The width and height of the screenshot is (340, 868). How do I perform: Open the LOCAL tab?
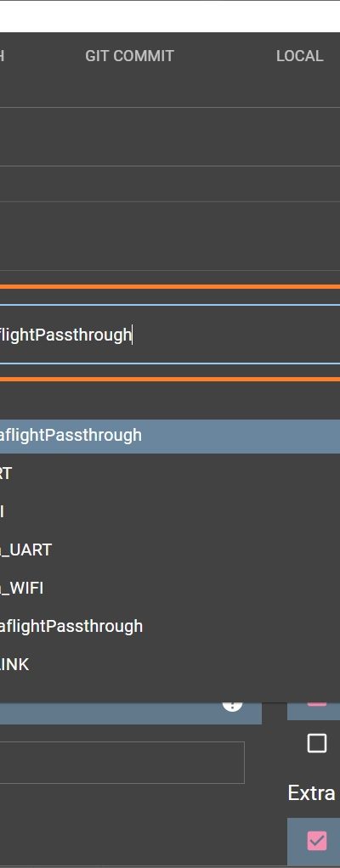[299, 56]
